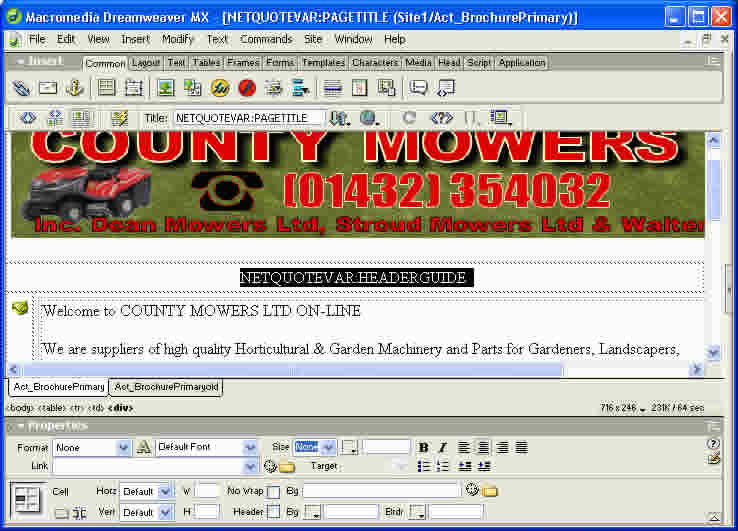This screenshot has height=531, width=738.
Task: Switch to Act_BrochurePrimaryold document tab
Action: pos(166,387)
